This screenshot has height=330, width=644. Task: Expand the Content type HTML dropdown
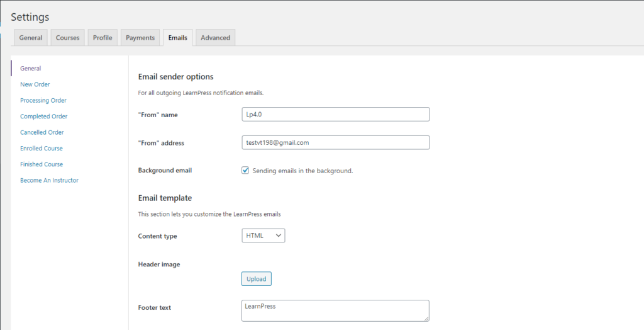pos(263,236)
